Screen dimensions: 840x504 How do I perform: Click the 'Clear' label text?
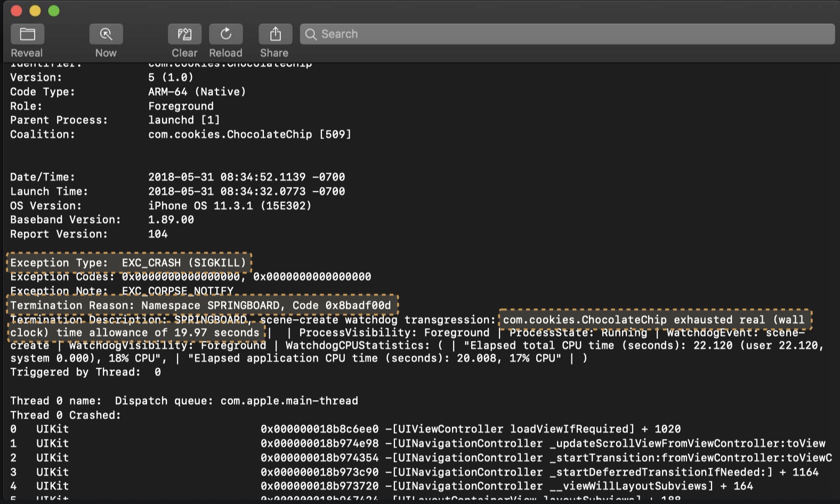(x=184, y=53)
